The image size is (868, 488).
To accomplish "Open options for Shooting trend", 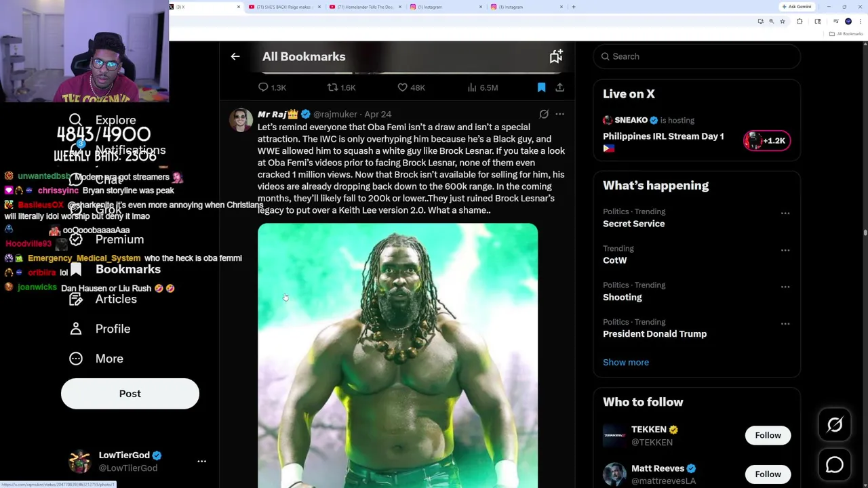I will pos(785,287).
